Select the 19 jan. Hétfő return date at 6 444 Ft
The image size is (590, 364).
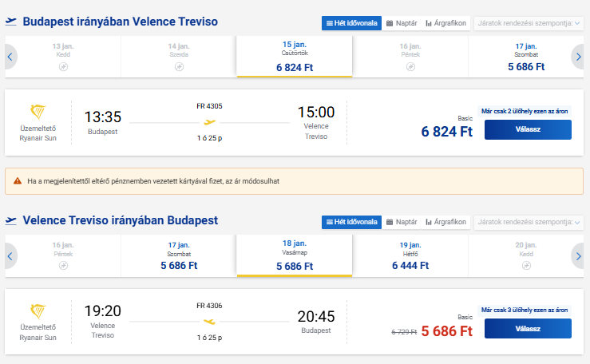(410, 256)
